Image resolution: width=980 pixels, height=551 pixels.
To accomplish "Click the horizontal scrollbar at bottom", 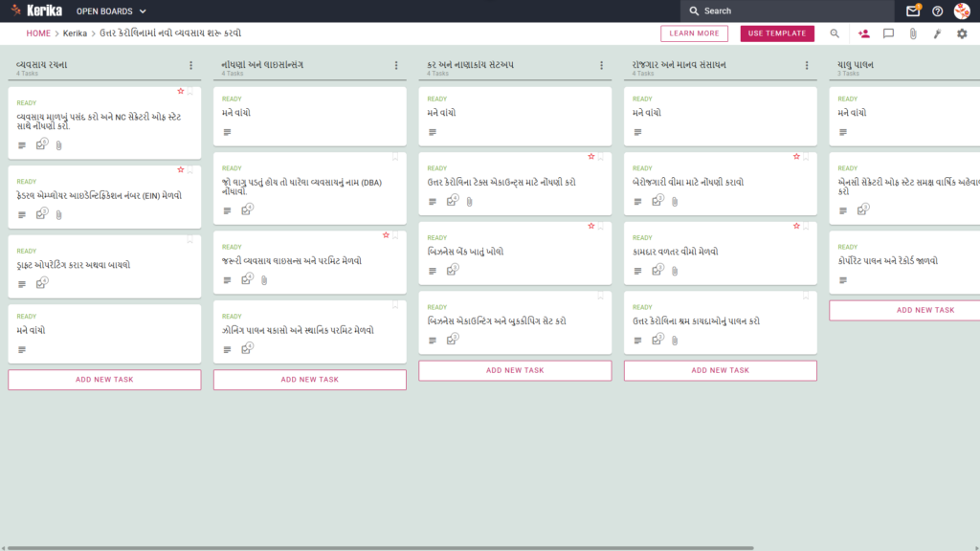I will pos(380,548).
